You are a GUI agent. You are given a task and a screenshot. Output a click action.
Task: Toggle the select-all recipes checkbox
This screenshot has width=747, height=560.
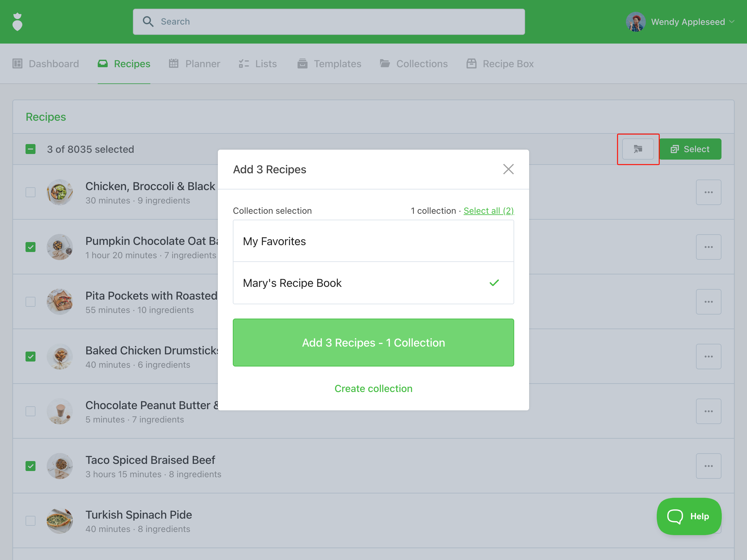[31, 149]
